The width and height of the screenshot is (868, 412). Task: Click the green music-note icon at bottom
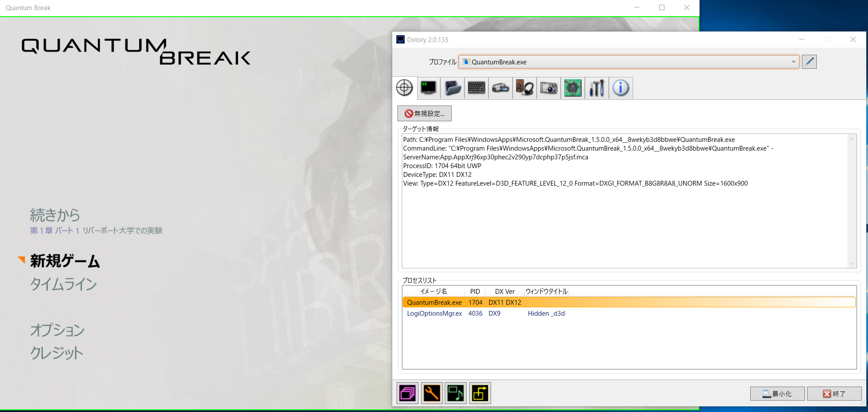coord(456,393)
